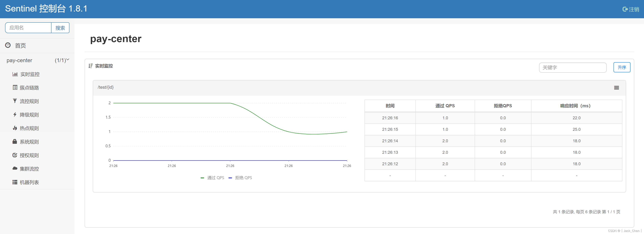
Task: Click the flame icon for 热点规则
Action: [x=15, y=128]
